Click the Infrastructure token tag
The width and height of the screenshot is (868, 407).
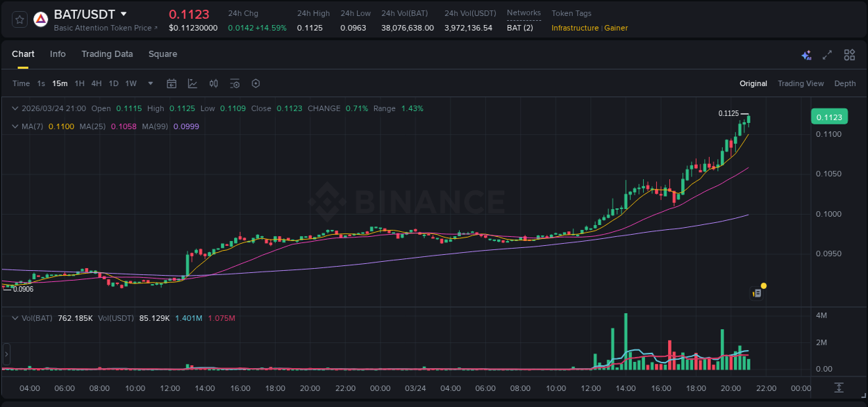(x=575, y=28)
